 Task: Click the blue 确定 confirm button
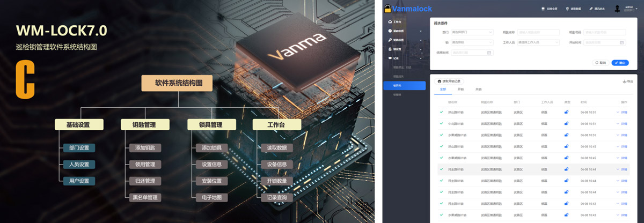coord(620,63)
